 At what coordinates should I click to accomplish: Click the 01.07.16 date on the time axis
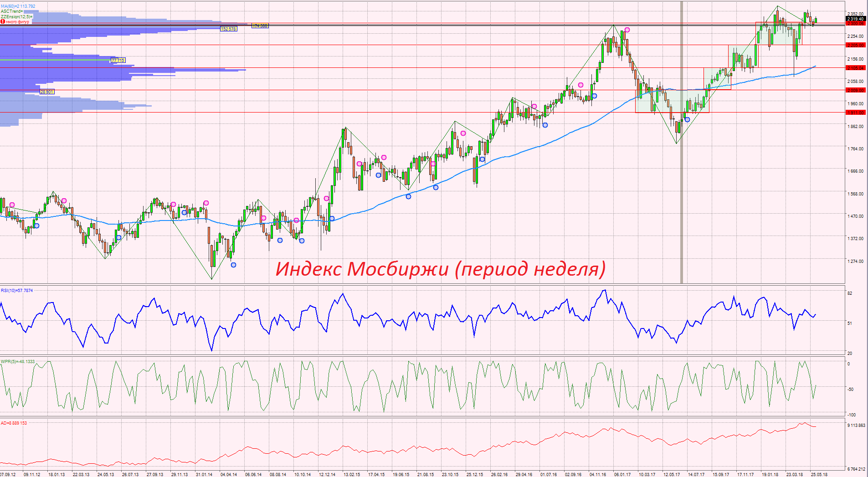click(549, 474)
